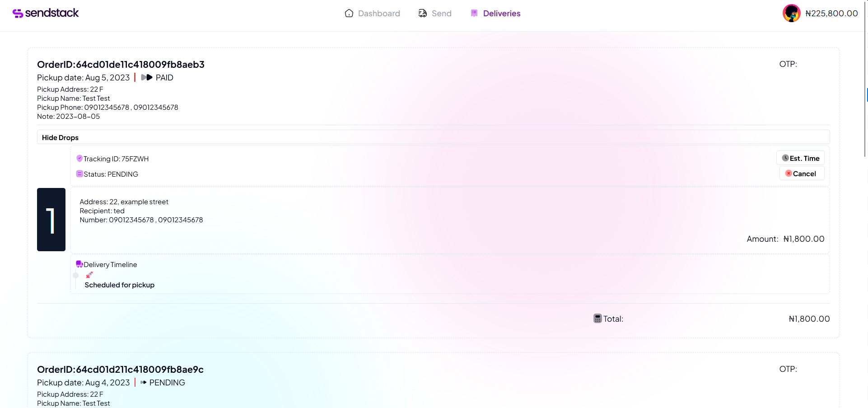The height and width of the screenshot is (408, 868).
Task: Click Scheduled for pickup timeline entry
Action: 120,285
